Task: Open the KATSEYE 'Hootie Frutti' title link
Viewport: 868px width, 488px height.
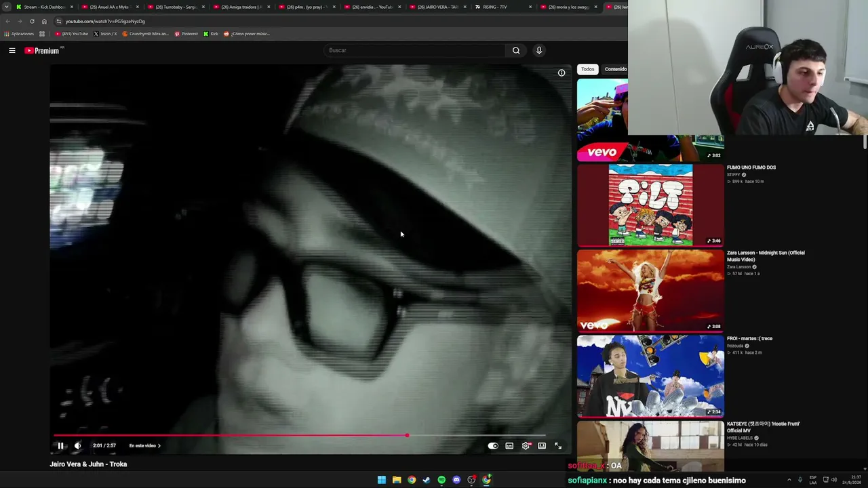Action: tap(764, 427)
